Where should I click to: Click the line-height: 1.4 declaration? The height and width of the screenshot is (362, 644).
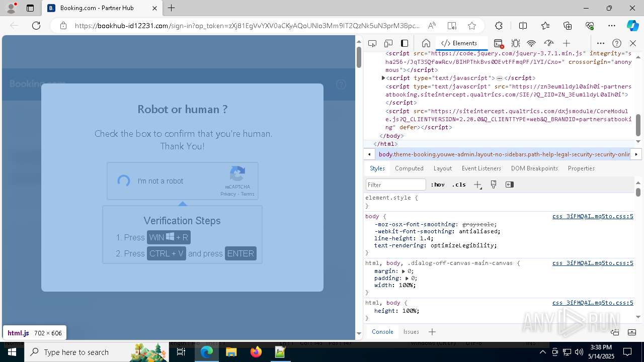coord(404,239)
